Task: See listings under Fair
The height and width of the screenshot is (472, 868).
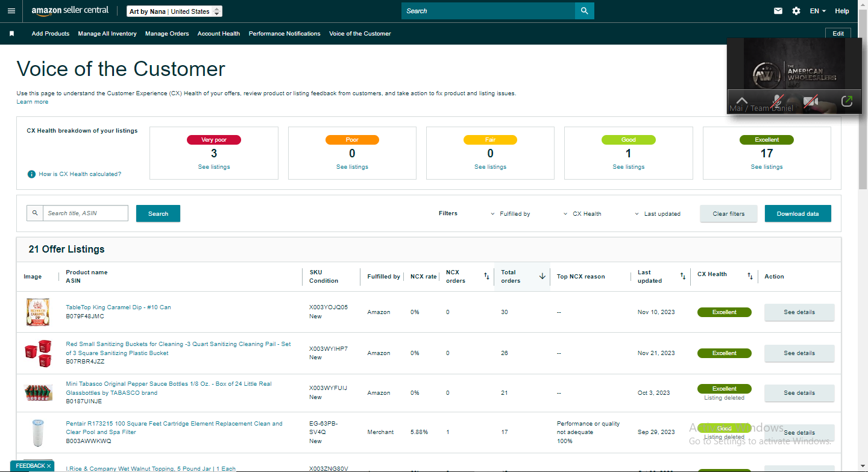Action: 490,167
